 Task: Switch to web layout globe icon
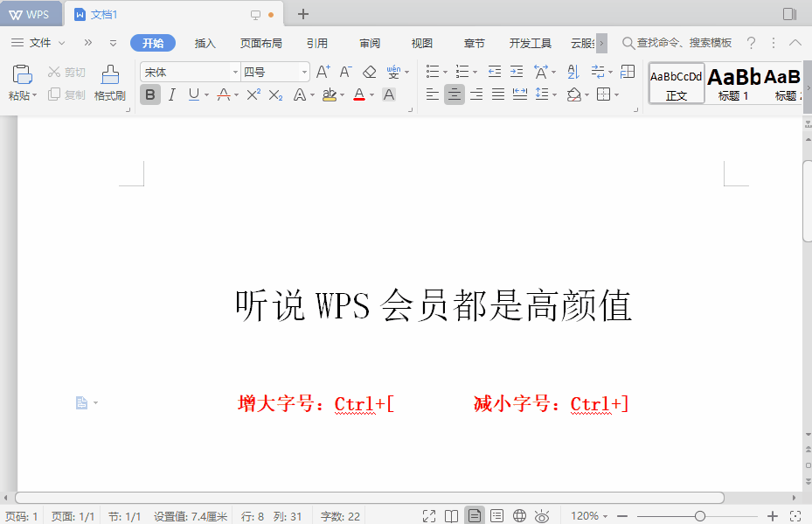pyautogui.click(x=519, y=516)
